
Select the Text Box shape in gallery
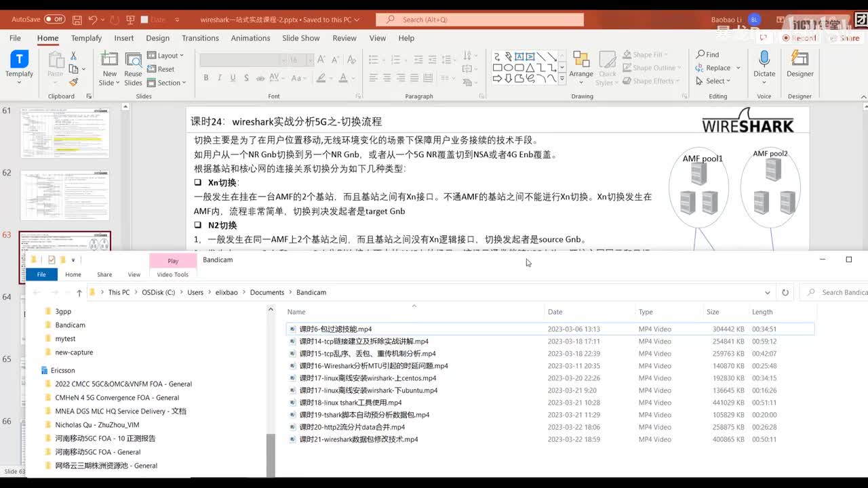tap(519, 56)
